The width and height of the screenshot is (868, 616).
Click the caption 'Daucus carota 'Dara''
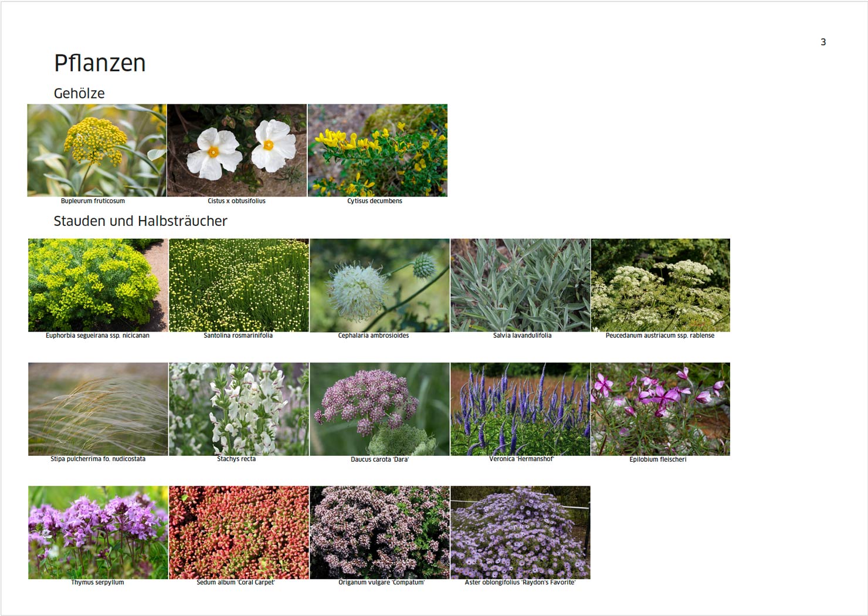point(379,459)
